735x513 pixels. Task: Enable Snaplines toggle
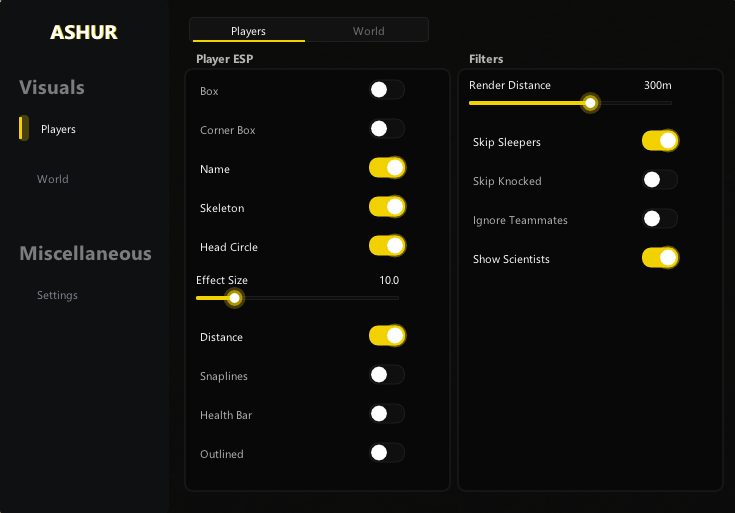tap(386, 375)
